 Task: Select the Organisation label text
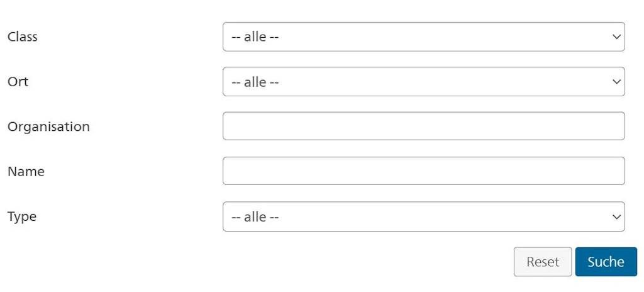48,126
